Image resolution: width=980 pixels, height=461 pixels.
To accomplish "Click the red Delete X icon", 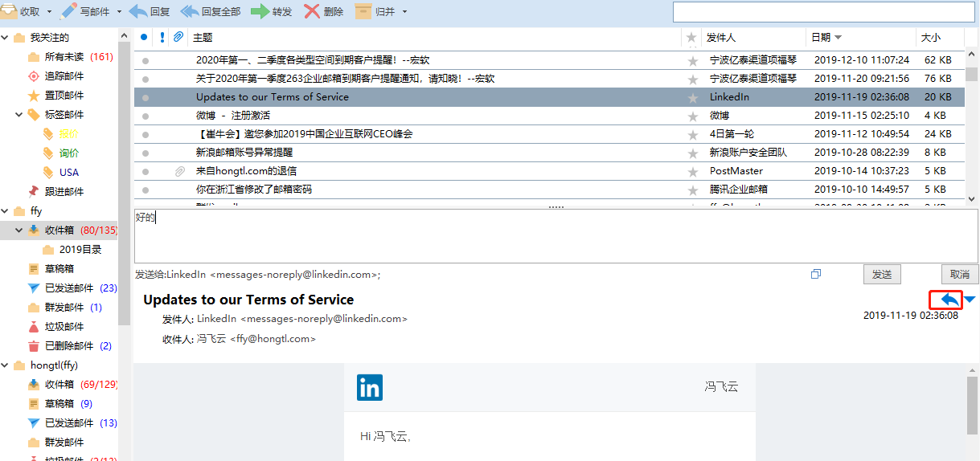I will pyautogui.click(x=312, y=11).
